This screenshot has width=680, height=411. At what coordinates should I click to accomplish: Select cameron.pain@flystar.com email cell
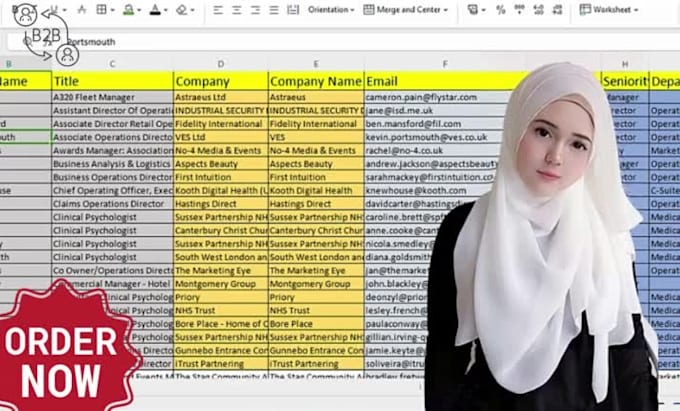coord(438,97)
